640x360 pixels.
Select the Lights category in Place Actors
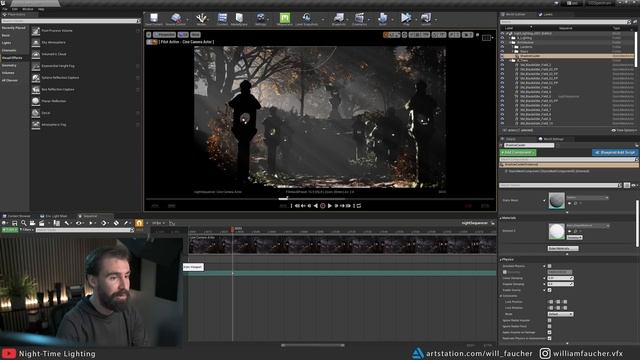click(6, 43)
